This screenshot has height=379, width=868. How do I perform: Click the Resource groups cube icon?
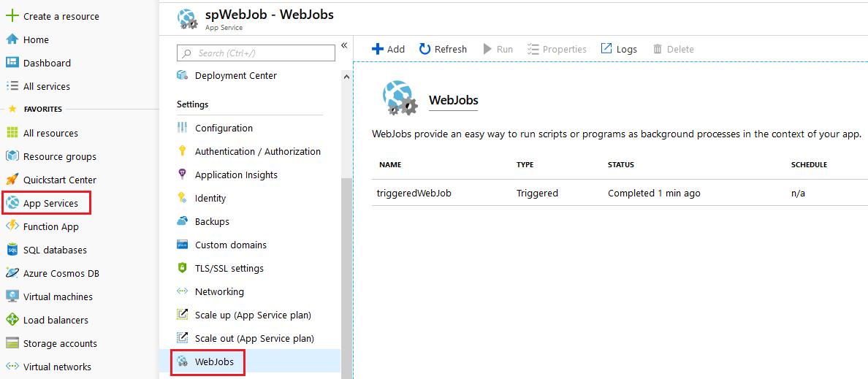(x=12, y=156)
